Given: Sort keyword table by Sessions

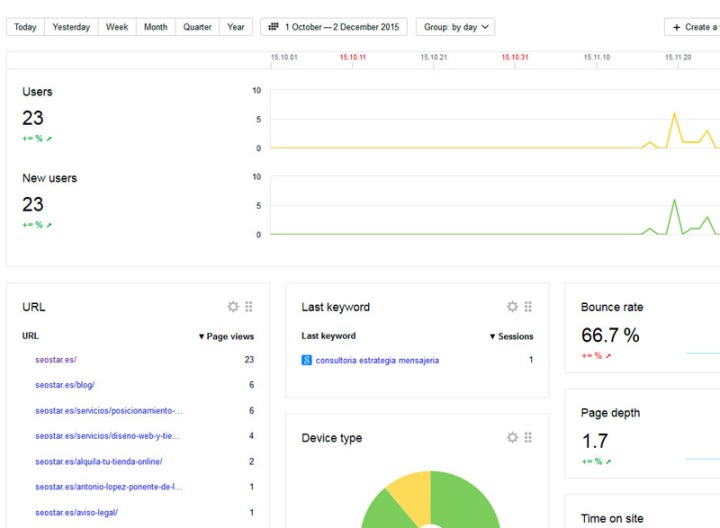Looking at the screenshot, I should tap(510, 336).
